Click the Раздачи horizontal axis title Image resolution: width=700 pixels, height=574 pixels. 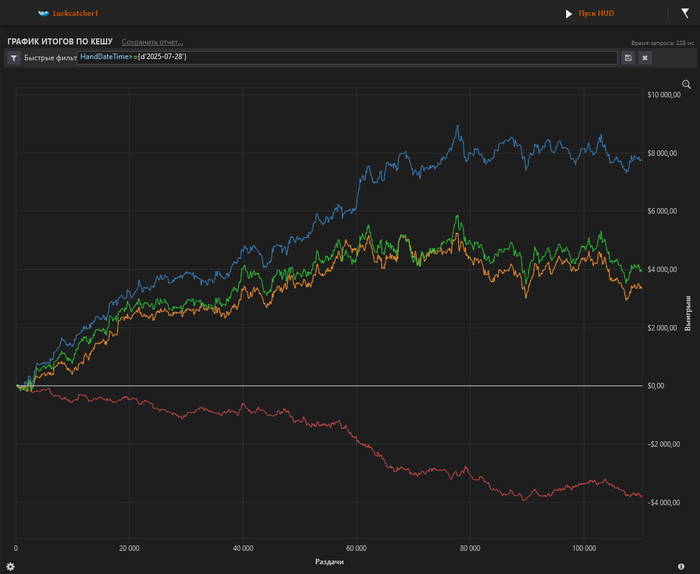pyautogui.click(x=330, y=562)
